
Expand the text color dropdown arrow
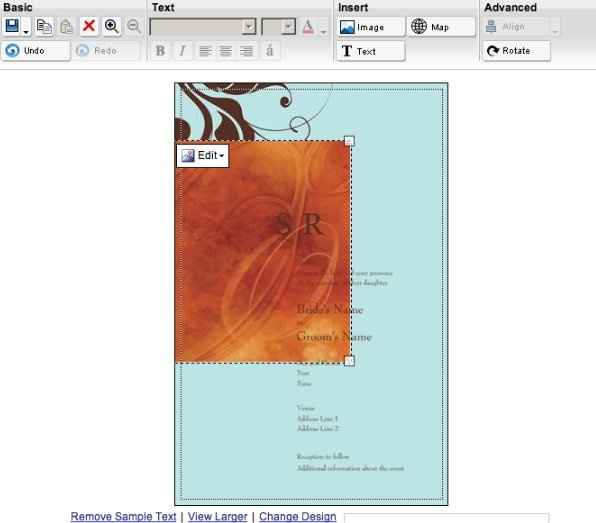pyautogui.click(x=323, y=32)
